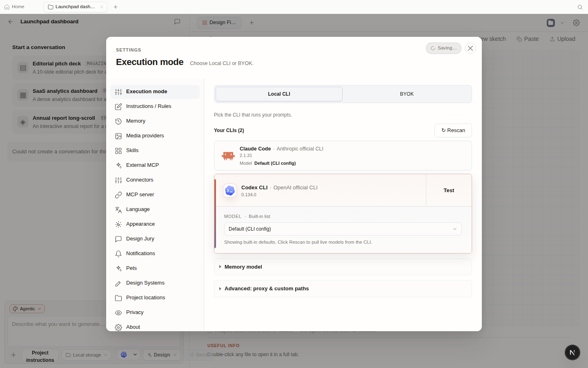
Task: Expand Advanced: proxy & custom paths
Action: click(343, 289)
